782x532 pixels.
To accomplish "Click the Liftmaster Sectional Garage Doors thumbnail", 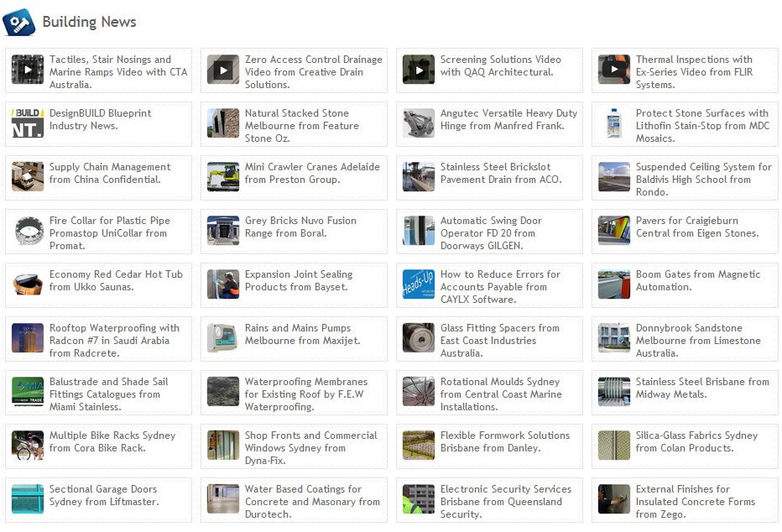I will pos(28,498).
